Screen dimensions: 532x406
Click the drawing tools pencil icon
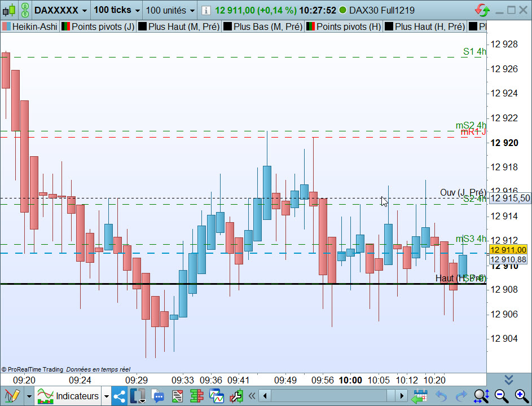[x=12, y=396]
